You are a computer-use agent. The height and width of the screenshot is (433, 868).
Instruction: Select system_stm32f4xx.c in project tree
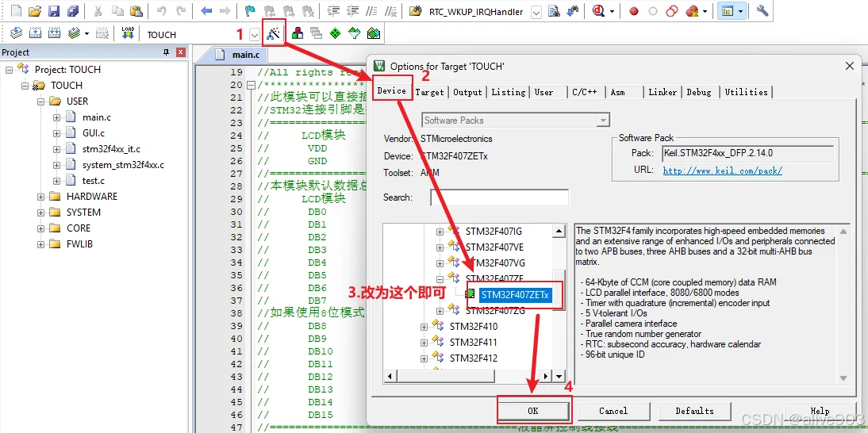[x=123, y=165]
